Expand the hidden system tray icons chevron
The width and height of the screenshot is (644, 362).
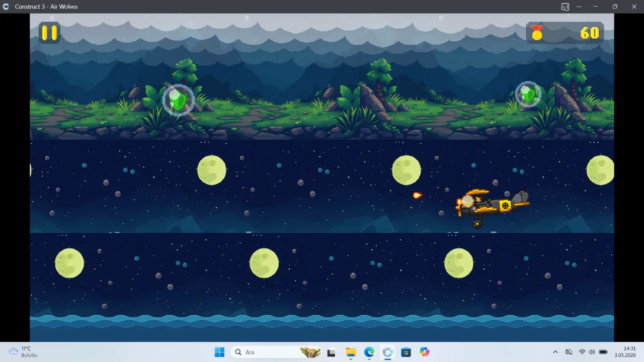pyautogui.click(x=555, y=352)
